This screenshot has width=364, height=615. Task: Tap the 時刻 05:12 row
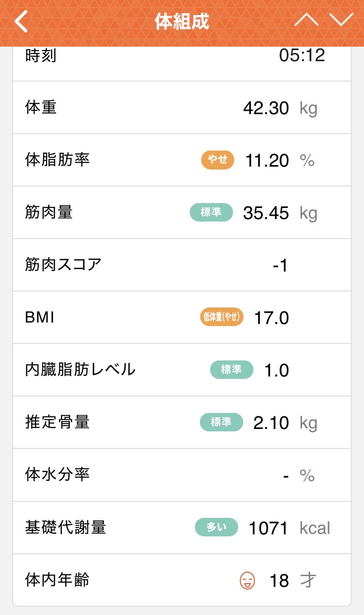coord(182,57)
